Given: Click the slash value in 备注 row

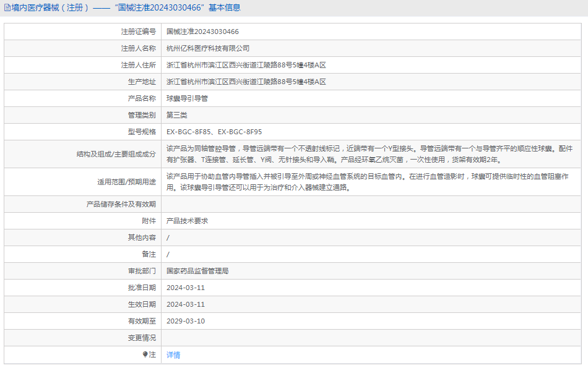Looking at the screenshot, I should click(x=168, y=254).
